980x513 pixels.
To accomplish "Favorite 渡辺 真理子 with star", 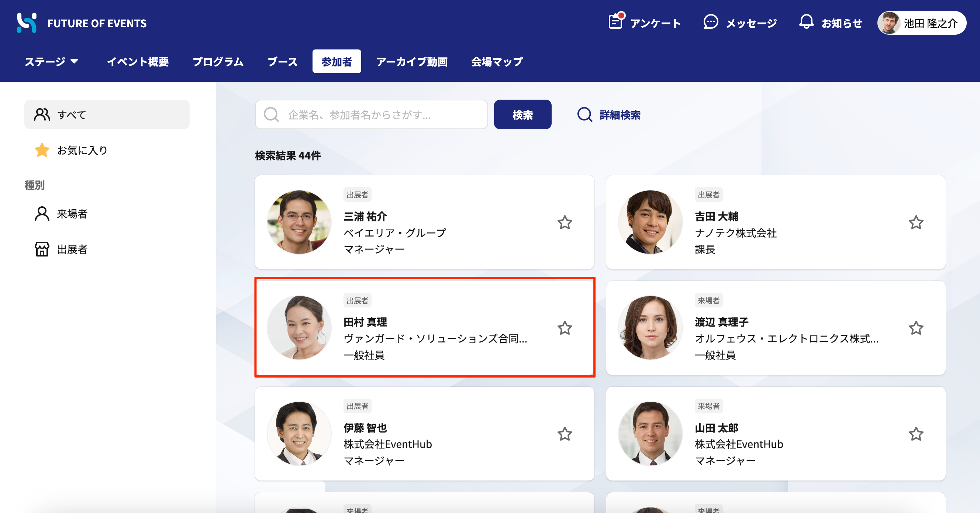I will click(916, 328).
